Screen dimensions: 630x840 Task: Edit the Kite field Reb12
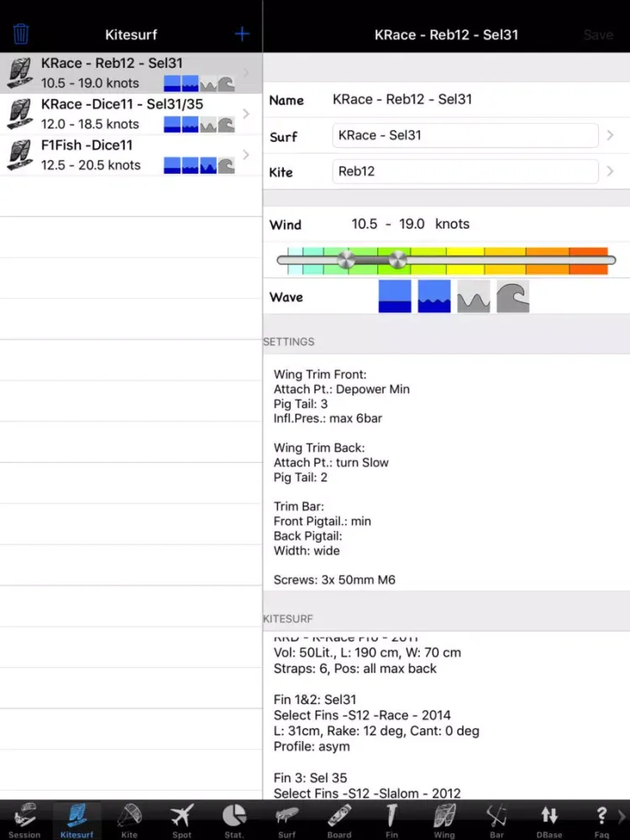point(465,171)
